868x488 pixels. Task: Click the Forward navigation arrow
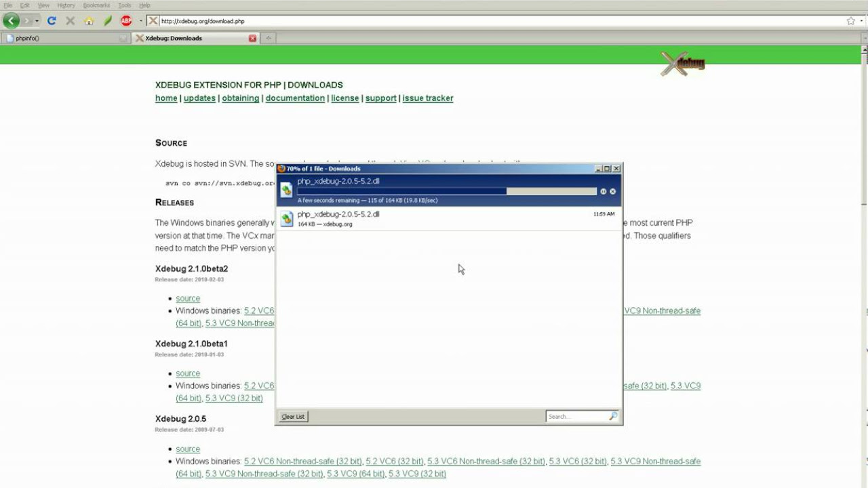coord(27,21)
